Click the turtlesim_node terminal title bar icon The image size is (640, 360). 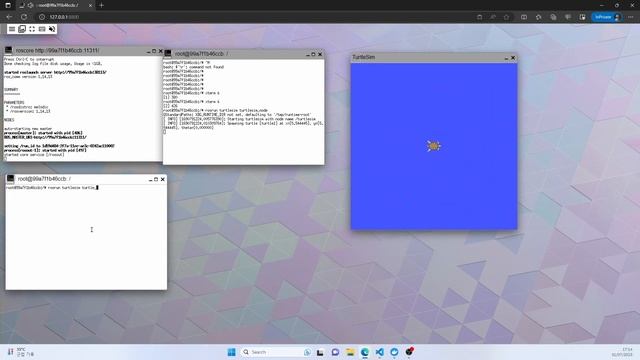[x=168, y=53]
